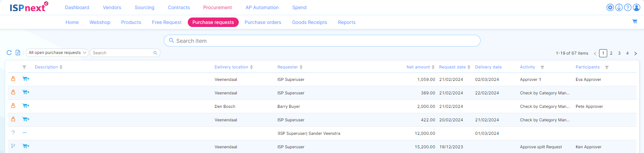Export list using the Excel icon
Image resolution: width=644 pixels, height=153 pixels.
click(x=18, y=53)
